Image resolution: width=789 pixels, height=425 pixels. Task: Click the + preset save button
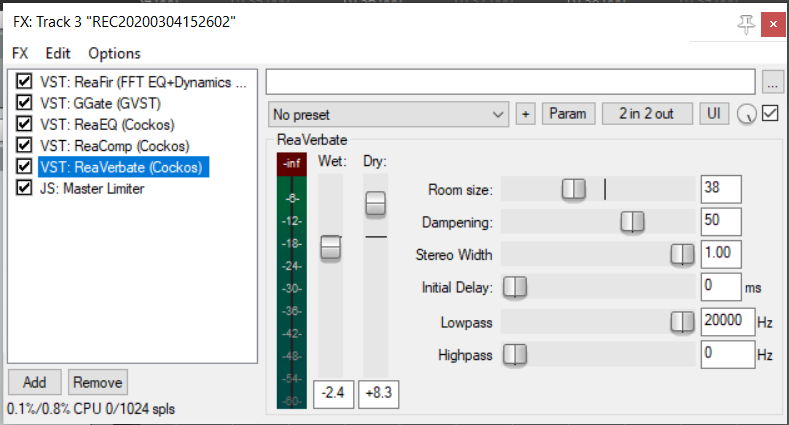pyautogui.click(x=525, y=114)
